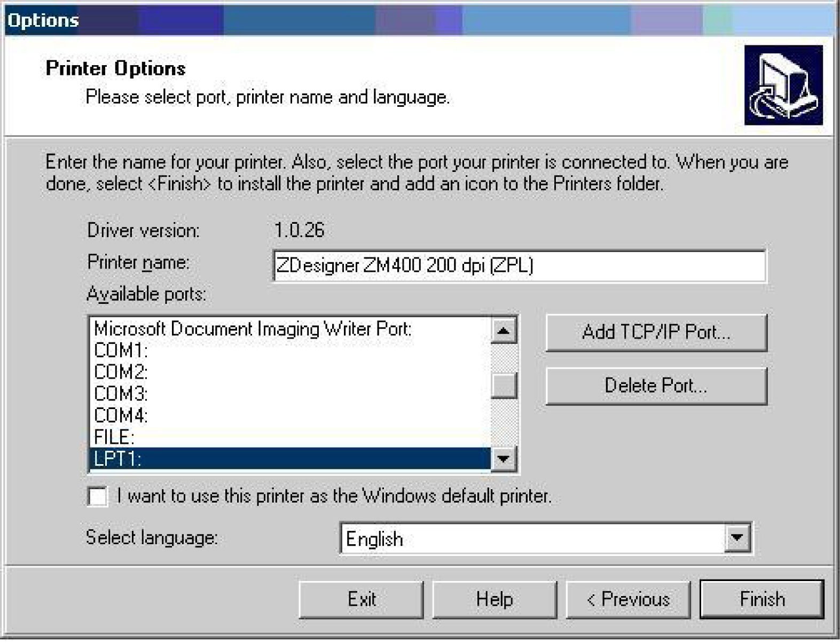Click Add TCP/IP Port button
The width and height of the screenshot is (840, 643).
coord(656,333)
